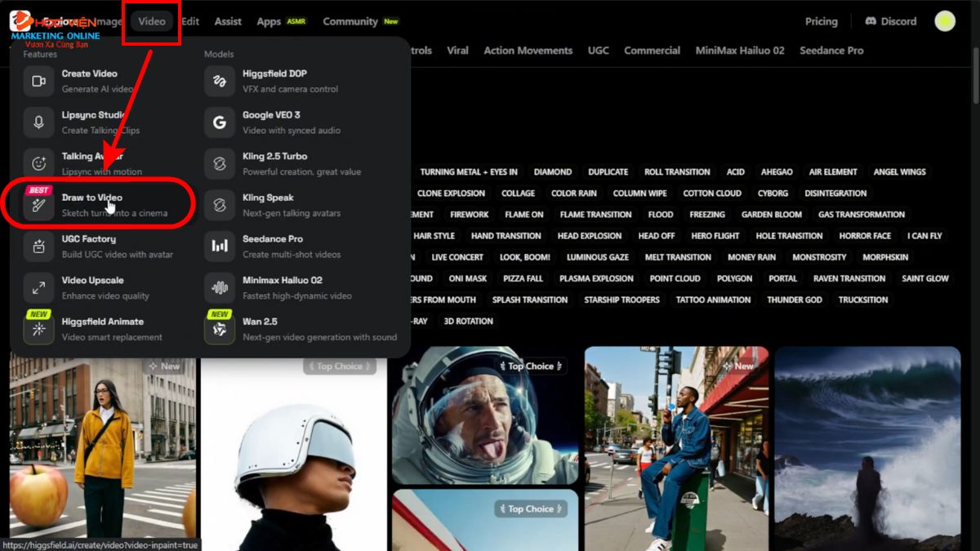Click the Discord link
This screenshot has height=551, width=980.
click(890, 21)
